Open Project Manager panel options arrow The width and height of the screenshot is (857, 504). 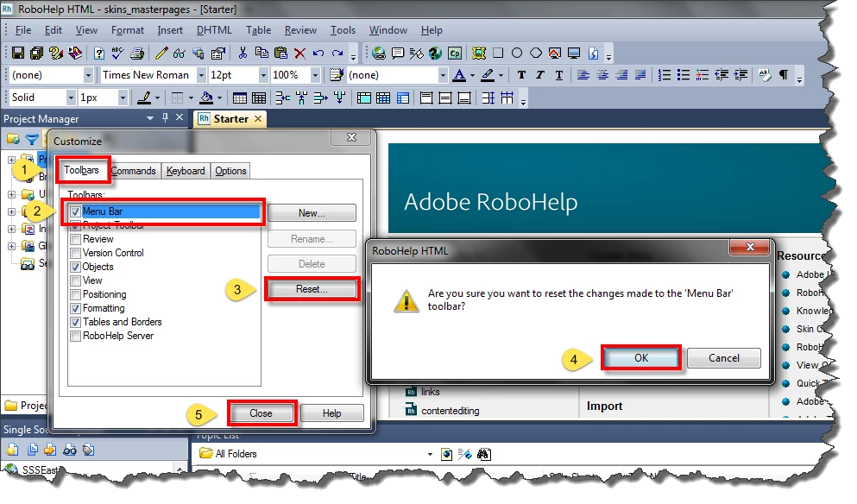click(x=150, y=118)
